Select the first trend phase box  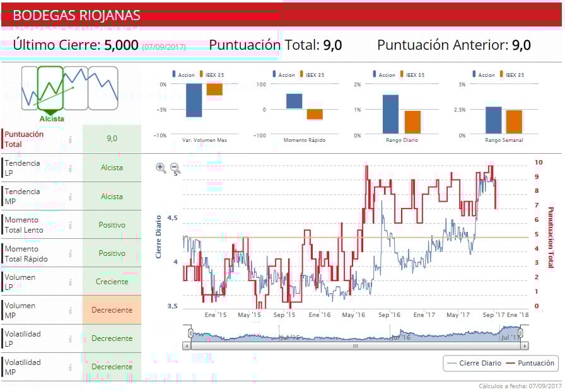(x=29, y=88)
